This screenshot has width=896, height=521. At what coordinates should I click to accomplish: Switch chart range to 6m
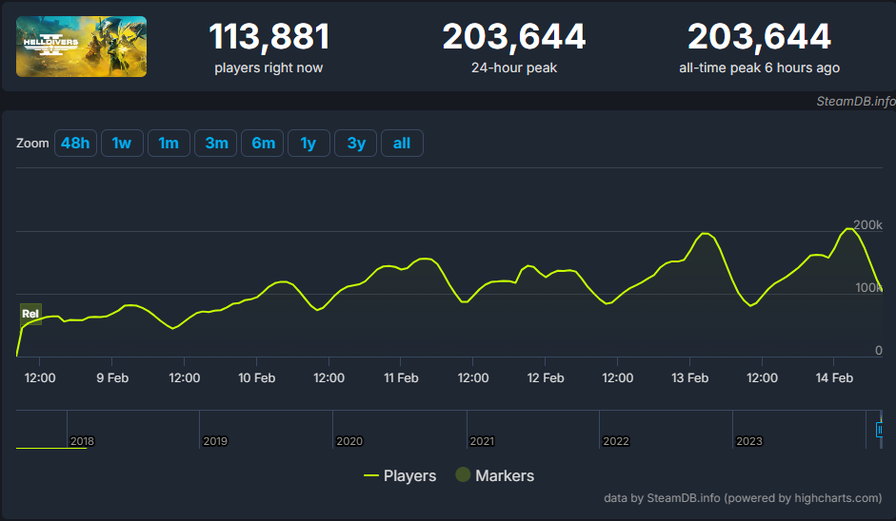[x=263, y=143]
